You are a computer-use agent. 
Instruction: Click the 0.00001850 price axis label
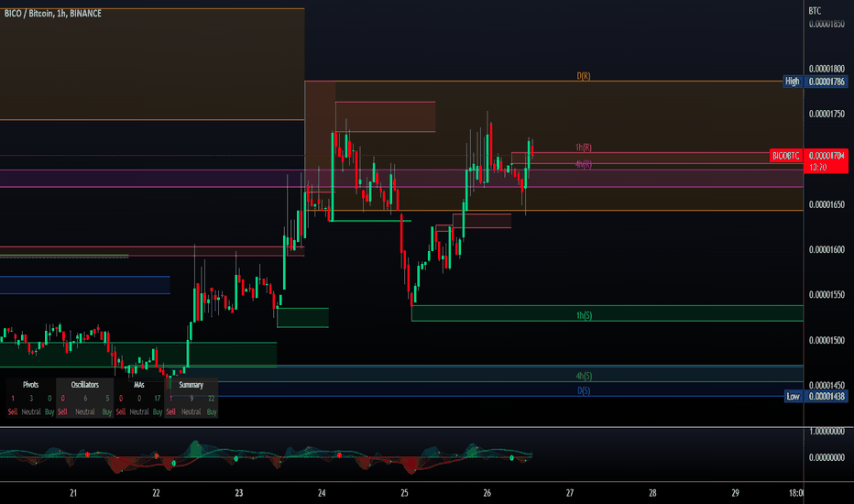tap(827, 24)
